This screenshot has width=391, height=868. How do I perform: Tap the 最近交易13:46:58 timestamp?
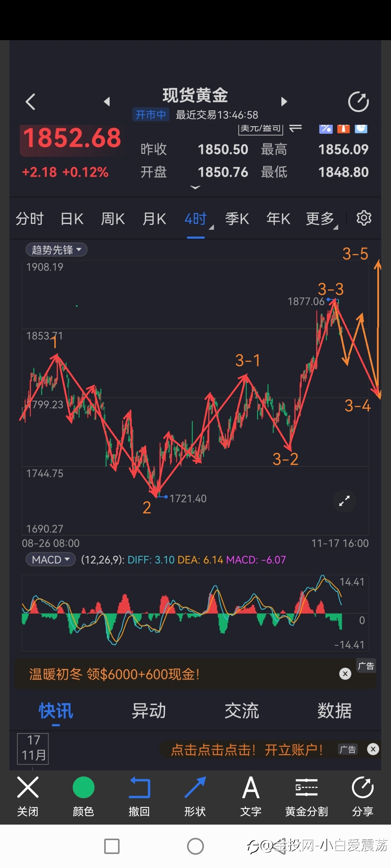217,115
